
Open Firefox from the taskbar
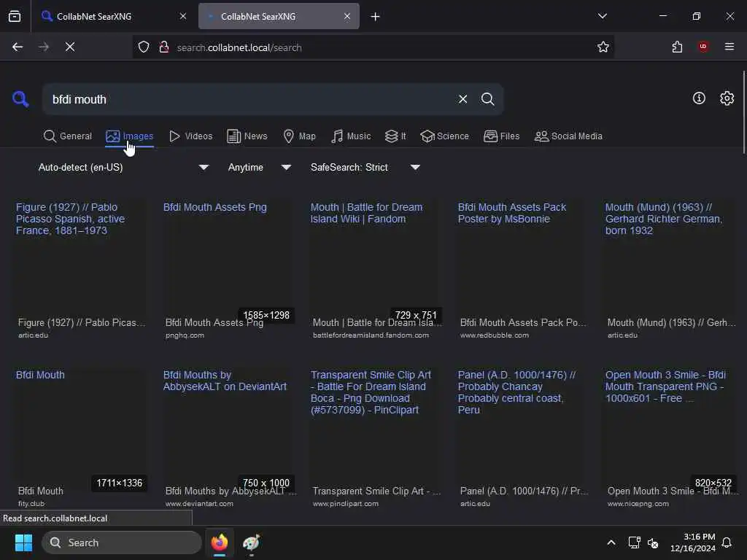(x=220, y=542)
